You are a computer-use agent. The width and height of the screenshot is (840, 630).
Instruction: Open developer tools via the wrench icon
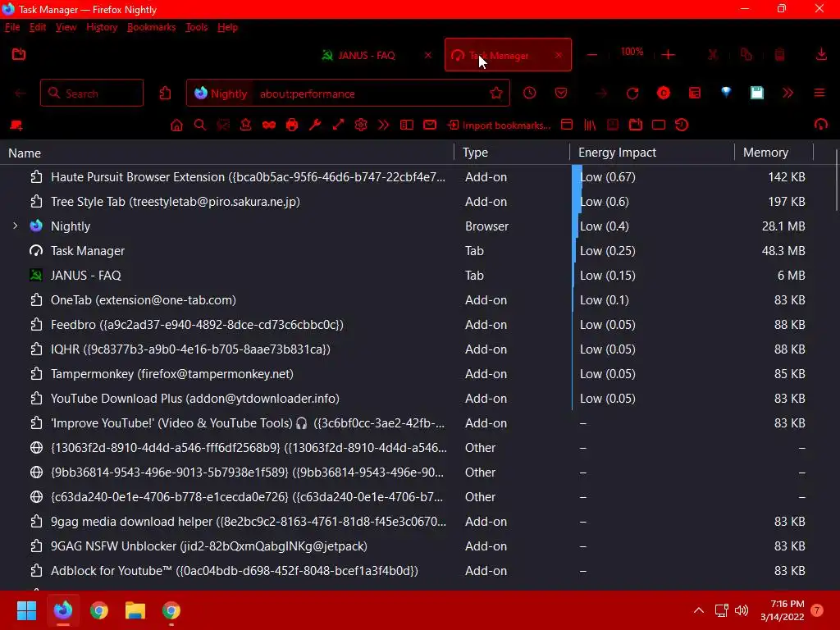(315, 126)
